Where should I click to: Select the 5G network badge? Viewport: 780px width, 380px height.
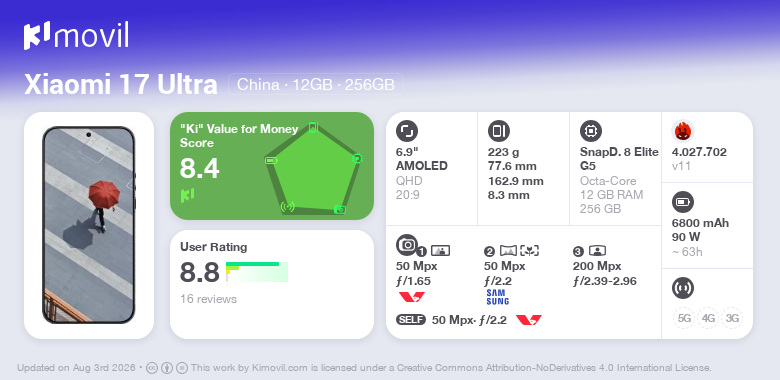tap(684, 318)
